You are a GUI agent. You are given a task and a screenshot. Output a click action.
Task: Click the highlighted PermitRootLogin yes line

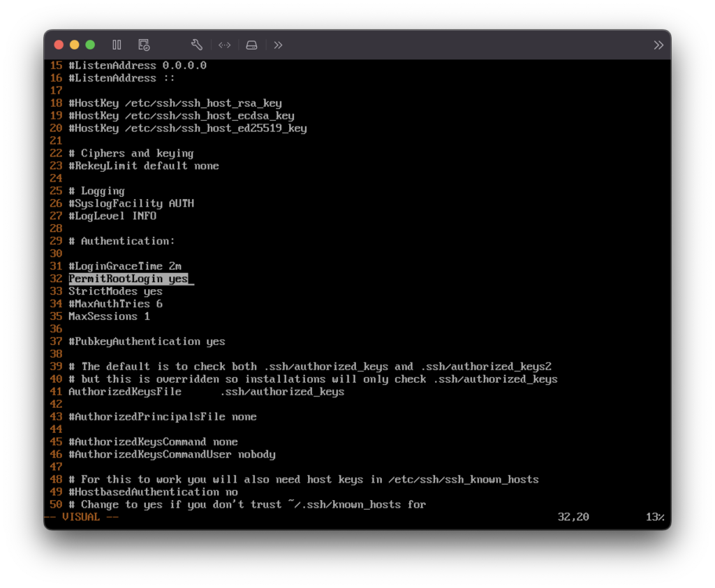point(128,279)
